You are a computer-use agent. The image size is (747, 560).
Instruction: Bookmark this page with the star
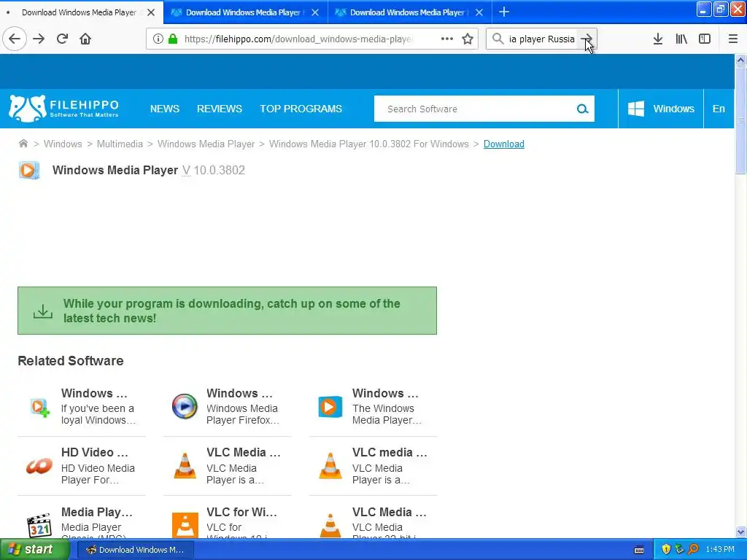468,39
